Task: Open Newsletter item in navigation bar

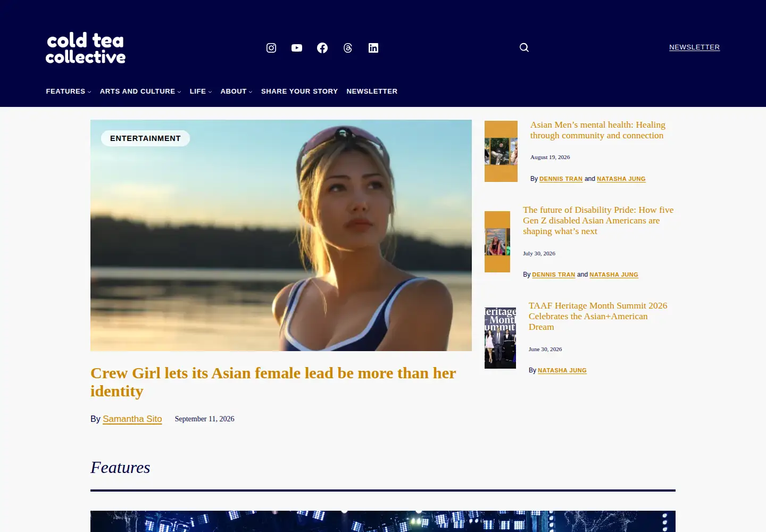Action: (x=372, y=92)
